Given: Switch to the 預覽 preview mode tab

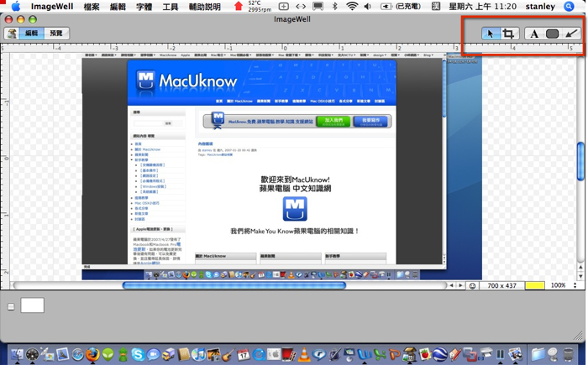Looking at the screenshot, I should pos(56,34).
